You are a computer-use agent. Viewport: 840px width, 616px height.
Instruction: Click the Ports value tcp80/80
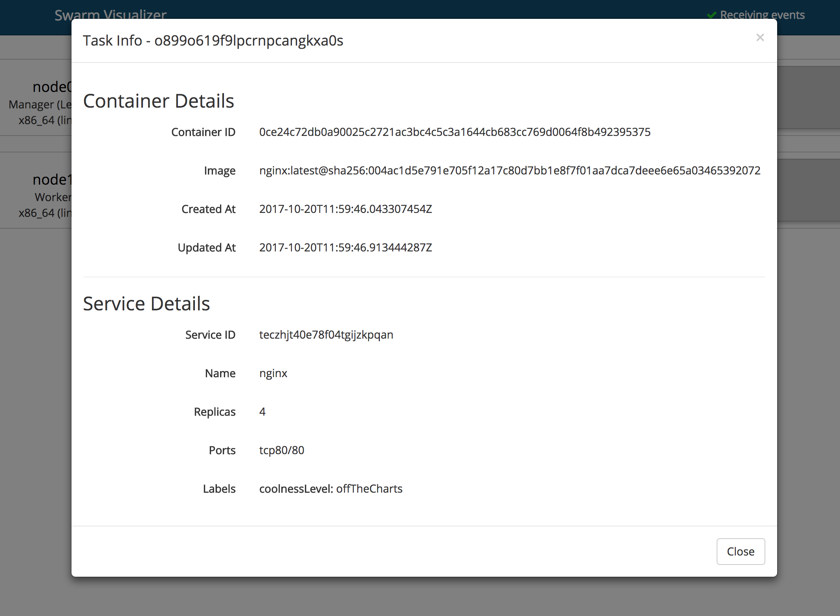282,450
